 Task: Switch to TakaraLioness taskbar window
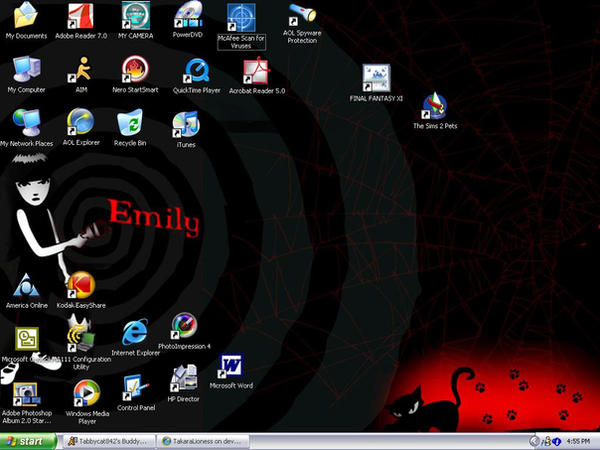pos(203,441)
